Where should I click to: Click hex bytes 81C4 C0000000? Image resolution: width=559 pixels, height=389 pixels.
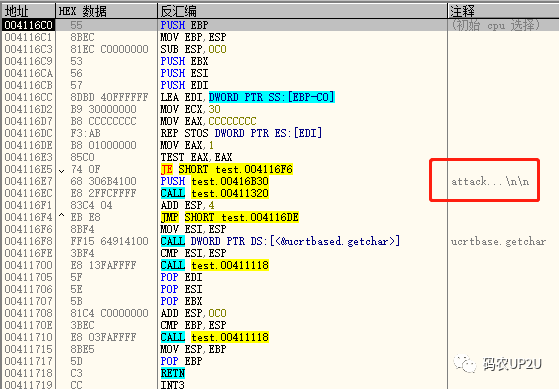pyautogui.click(x=109, y=313)
